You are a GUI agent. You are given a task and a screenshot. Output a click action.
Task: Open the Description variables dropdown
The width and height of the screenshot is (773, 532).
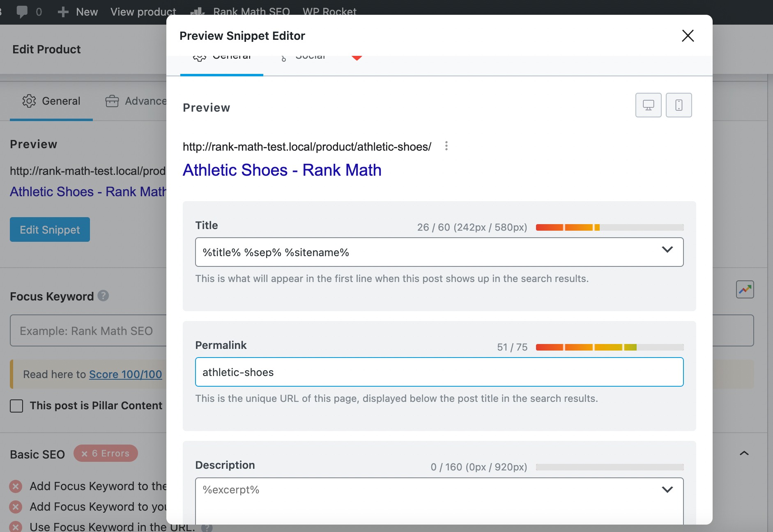pyautogui.click(x=667, y=489)
